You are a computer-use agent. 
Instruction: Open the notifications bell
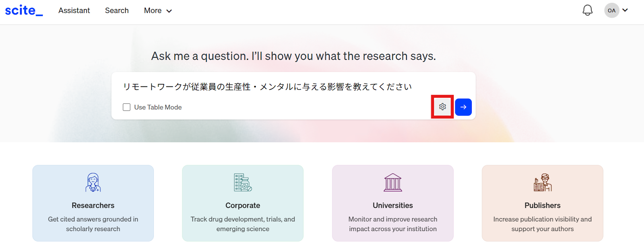point(588,10)
